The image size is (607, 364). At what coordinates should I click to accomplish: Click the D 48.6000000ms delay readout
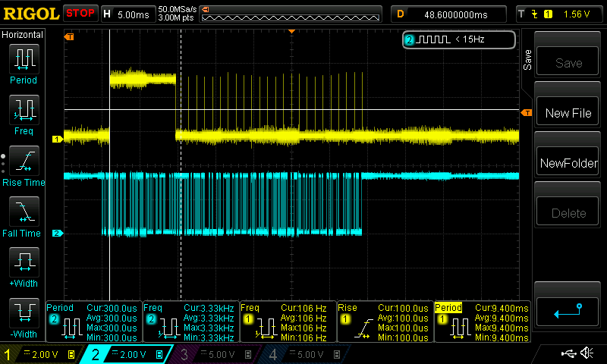(448, 14)
